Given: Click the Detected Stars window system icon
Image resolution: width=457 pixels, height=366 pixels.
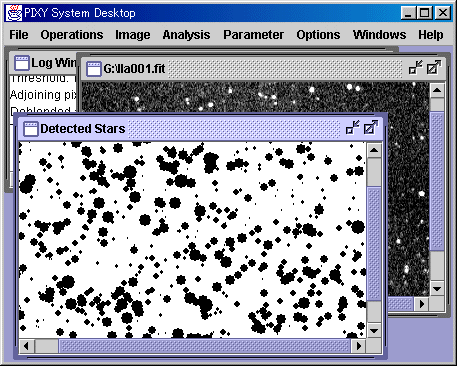Looking at the screenshot, I should [x=31, y=128].
